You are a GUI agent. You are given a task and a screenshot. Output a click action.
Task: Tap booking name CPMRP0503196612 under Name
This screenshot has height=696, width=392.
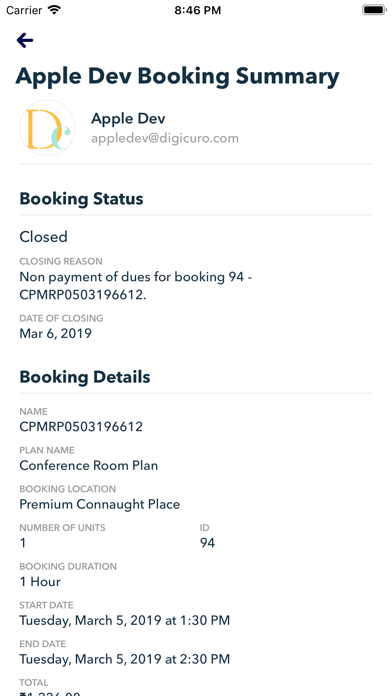(x=81, y=427)
